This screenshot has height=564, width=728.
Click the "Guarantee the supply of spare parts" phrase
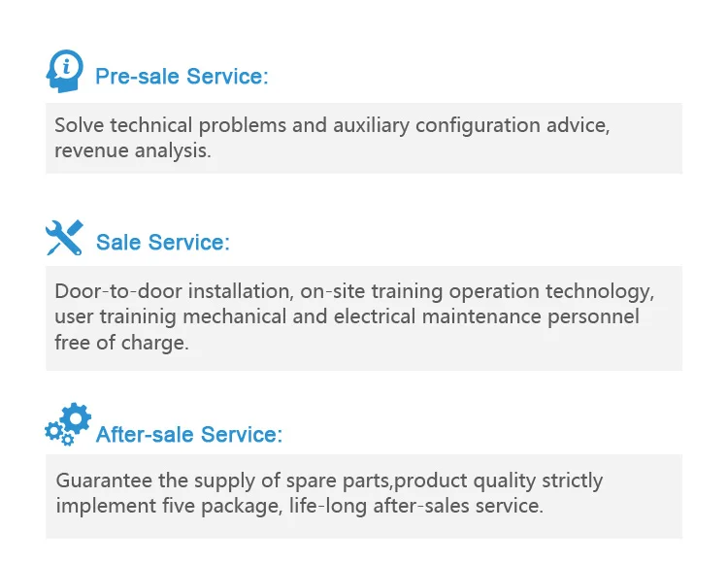(223, 481)
